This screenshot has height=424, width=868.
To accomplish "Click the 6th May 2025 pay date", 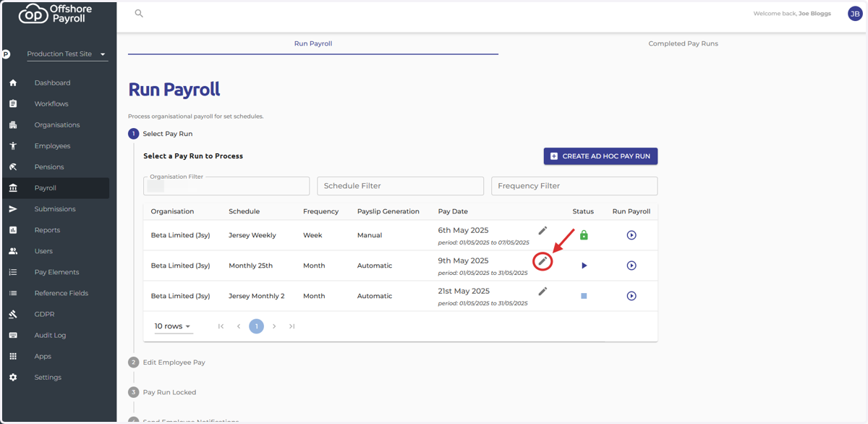I will coord(463,230).
